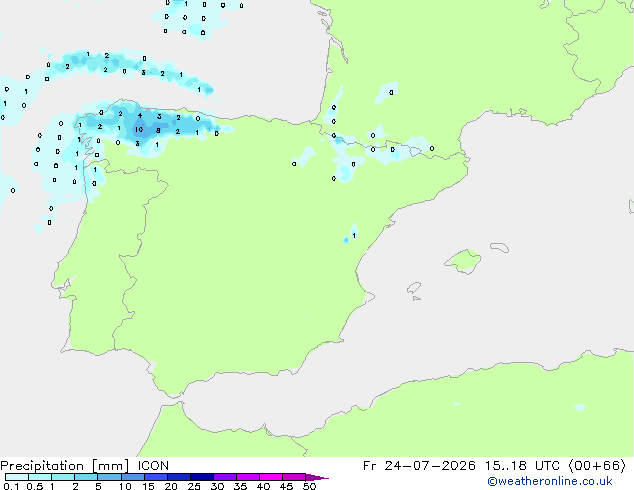Screen dimensions: 634x490
Task: Open the weatheronline.co.uk copyright link
Action: [549, 481]
